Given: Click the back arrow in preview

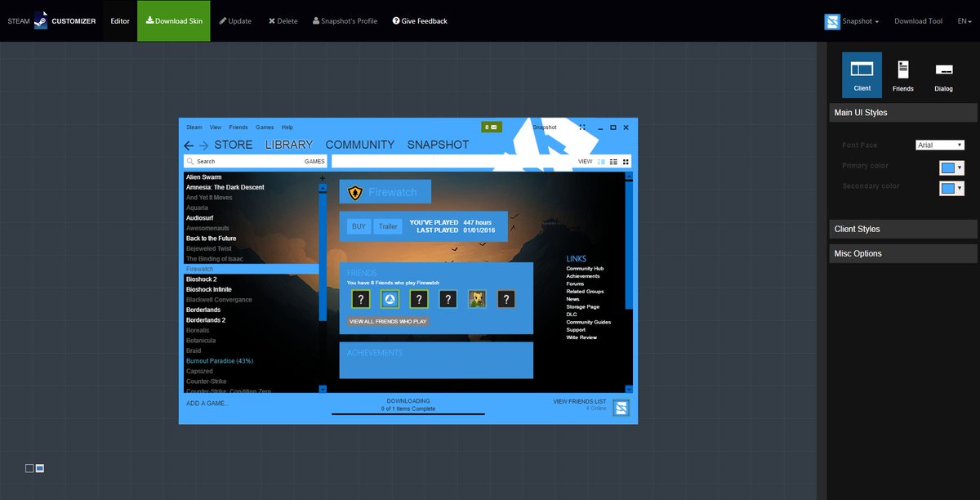Looking at the screenshot, I should pos(189,146).
